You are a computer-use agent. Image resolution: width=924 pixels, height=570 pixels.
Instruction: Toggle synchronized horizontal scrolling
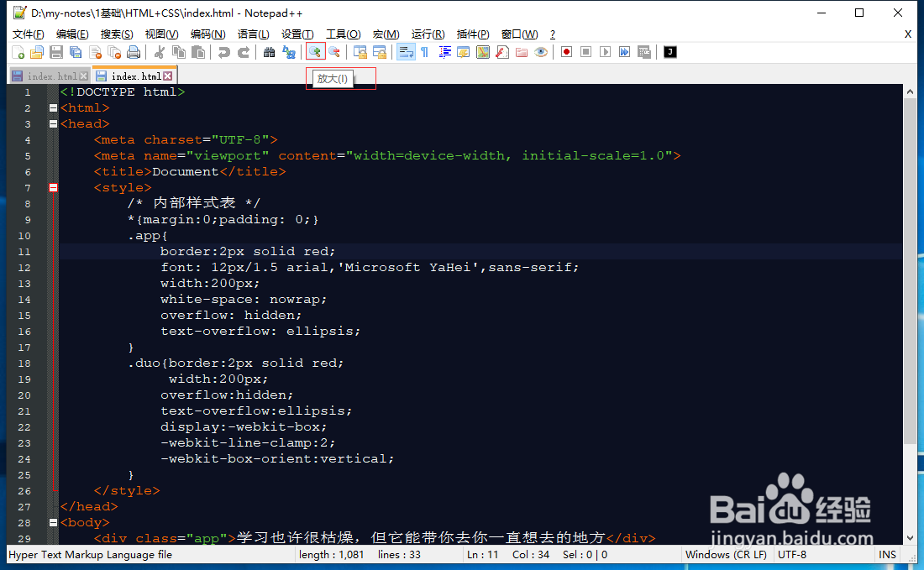pyautogui.click(x=380, y=52)
